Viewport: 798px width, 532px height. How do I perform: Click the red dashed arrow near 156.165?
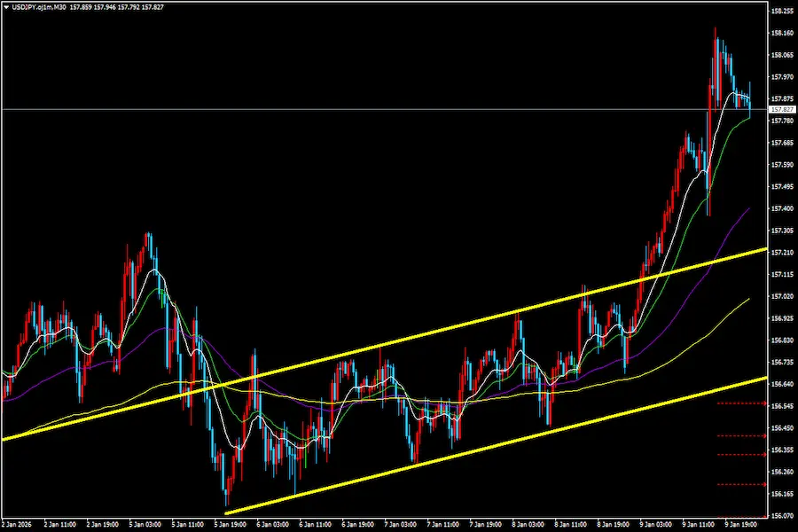tap(740, 484)
